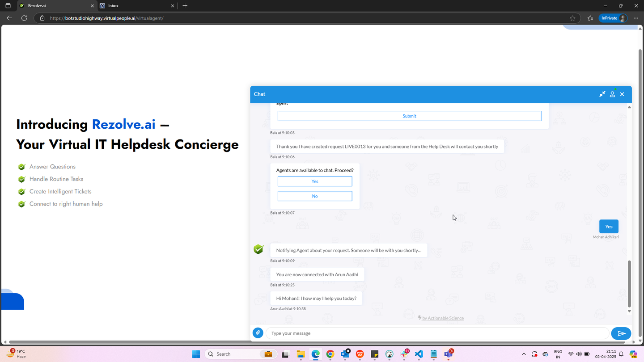Close the Rezolve.ai tab
This screenshot has width=644, height=362.
tap(93, 6)
